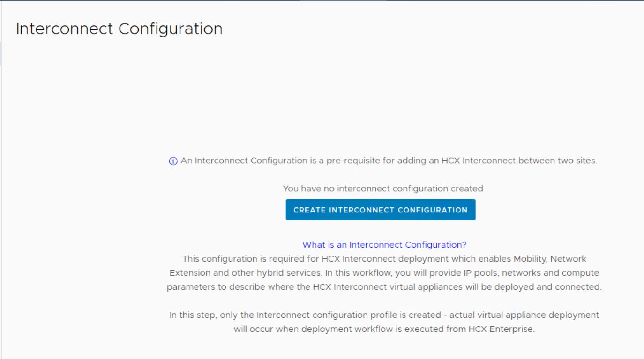644x359 pixels.
Task: Open the 'What is an Interconnect Configuration?' link
Action: 384,245
